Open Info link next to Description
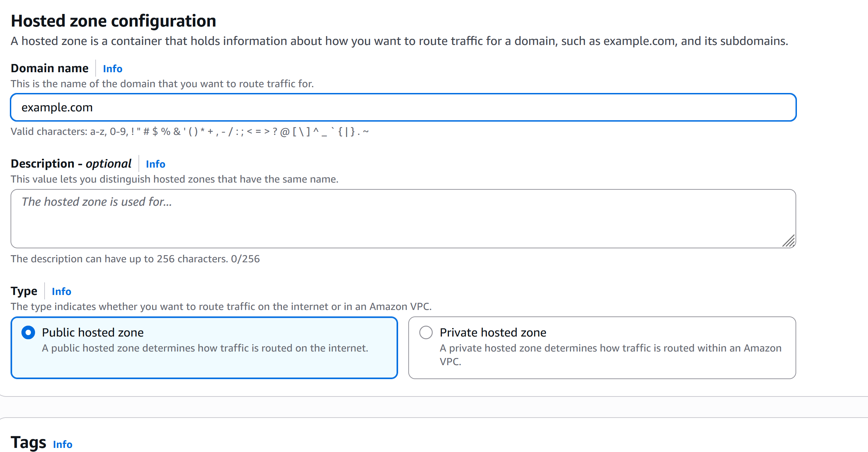The width and height of the screenshot is (868, 452). [x=155, y=164]
